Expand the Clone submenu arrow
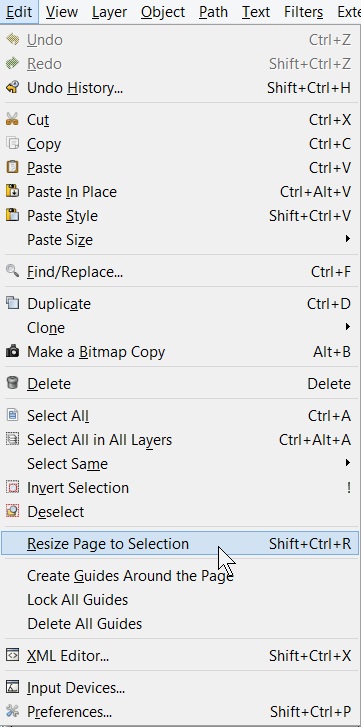This screenshot has width=361, height=727. [348, 327]
